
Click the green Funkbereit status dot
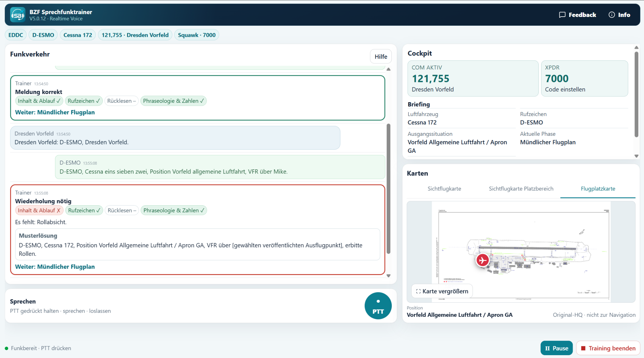click(x=7, y=348)
